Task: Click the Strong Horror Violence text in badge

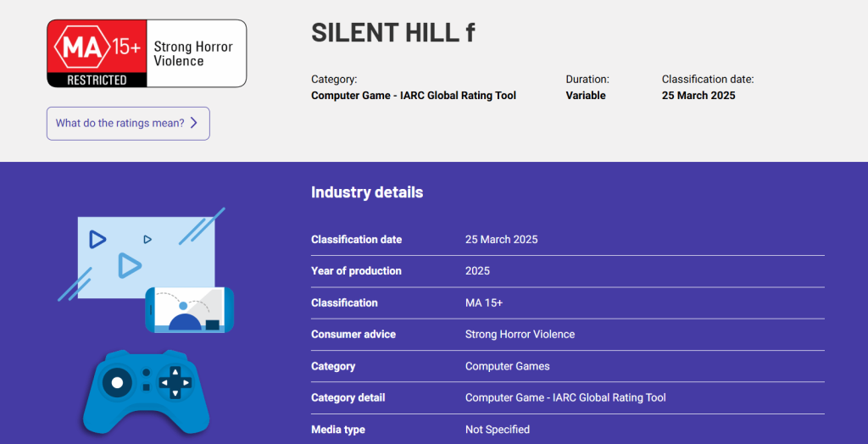Action: pos(192,53)
